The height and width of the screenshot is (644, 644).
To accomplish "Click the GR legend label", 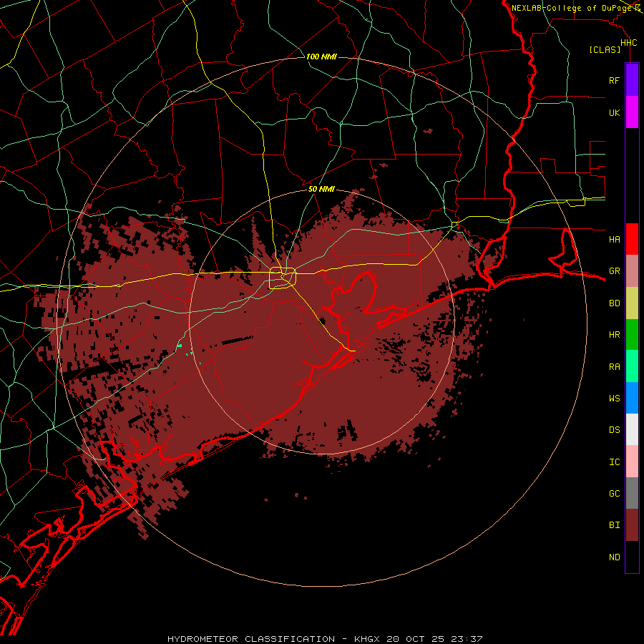I will click(615, 271).
